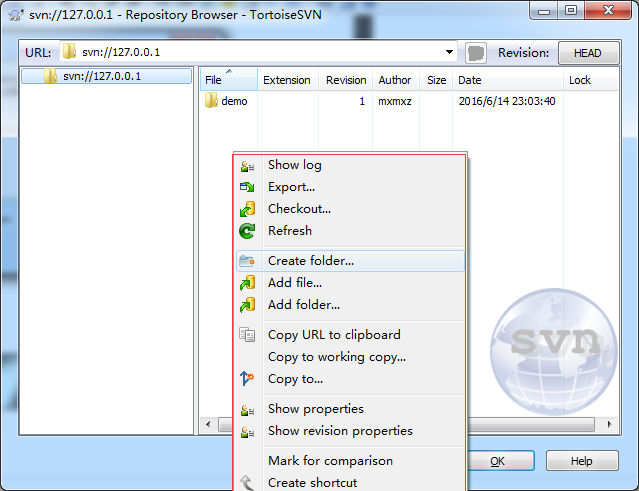Click the Copy URL to clipboard icon

click(x=247, y=335)
